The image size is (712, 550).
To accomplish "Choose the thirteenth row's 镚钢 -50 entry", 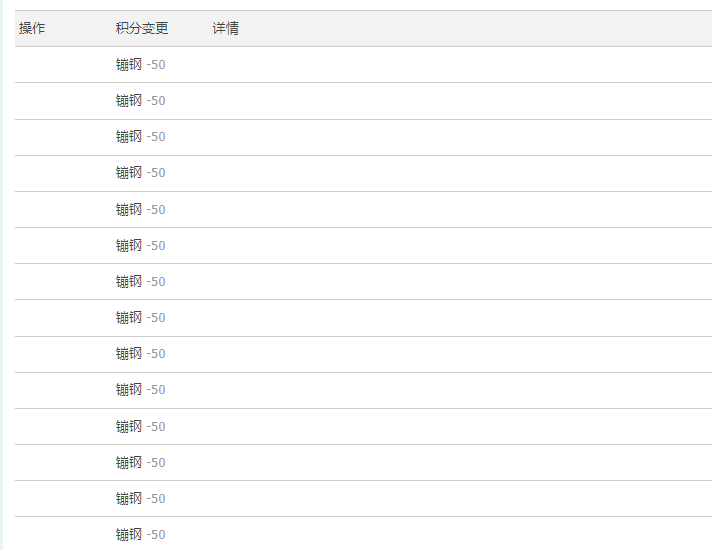I will pyautogui.click(x=141, y=499).
